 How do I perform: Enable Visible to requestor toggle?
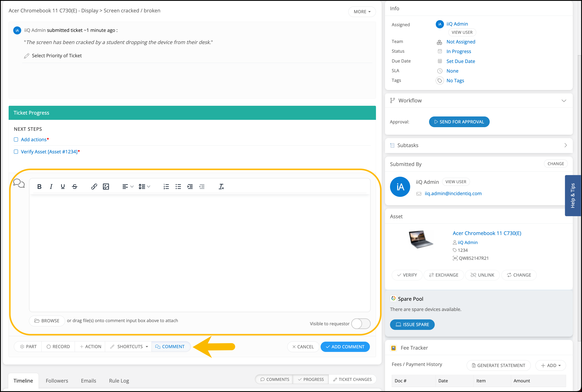pos(361,324)
